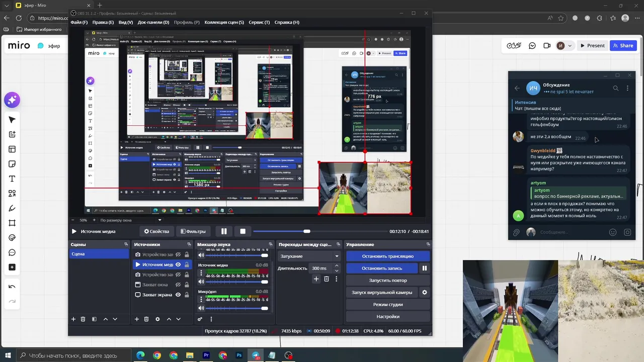The image size is (644, 362).
Task: Open Микр/доп mixer options menu
Action: 201,300
